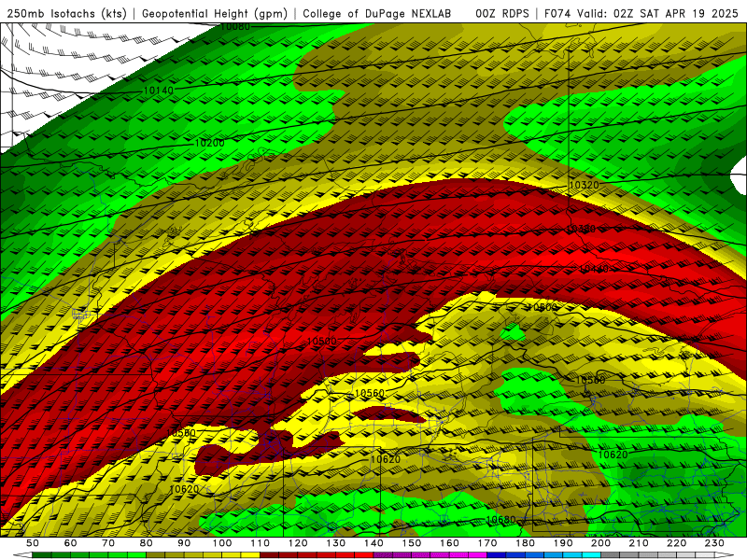This screenshot has height=560, width=747.
Task: Click the 100 value on the color scale
Action: click(222, 543)
